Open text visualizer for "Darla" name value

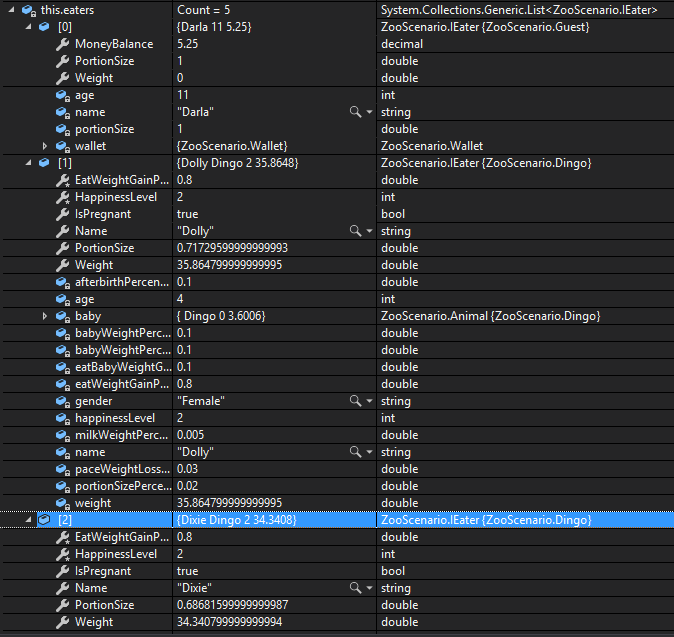coord(355,112)
